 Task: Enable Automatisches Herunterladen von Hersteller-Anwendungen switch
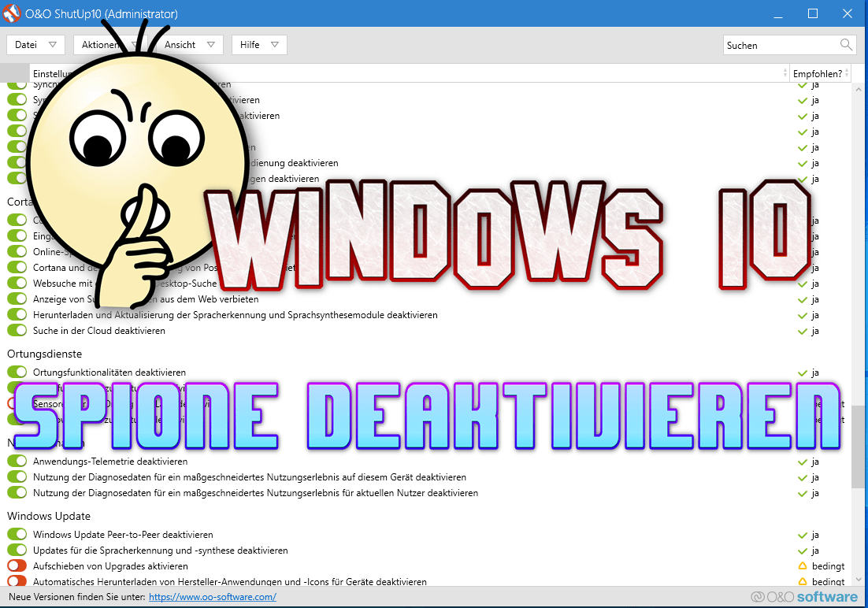17,581
